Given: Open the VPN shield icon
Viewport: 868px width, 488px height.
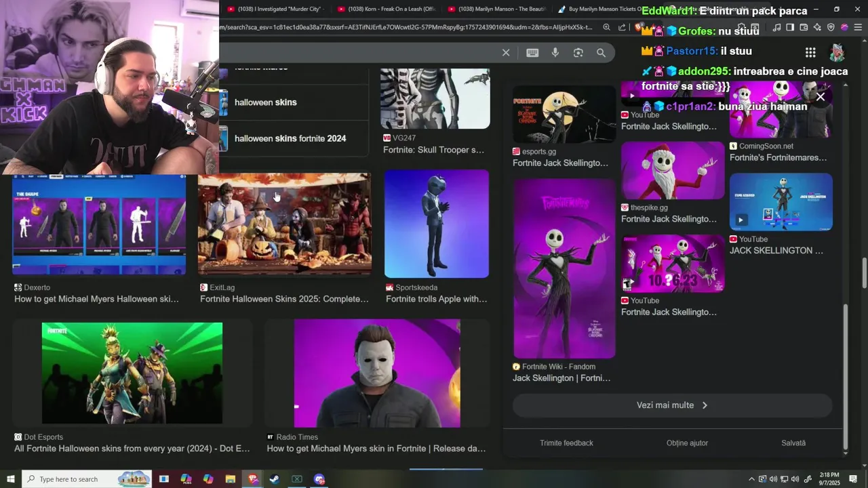Looking at the screenshot, I should pos(831,27).
